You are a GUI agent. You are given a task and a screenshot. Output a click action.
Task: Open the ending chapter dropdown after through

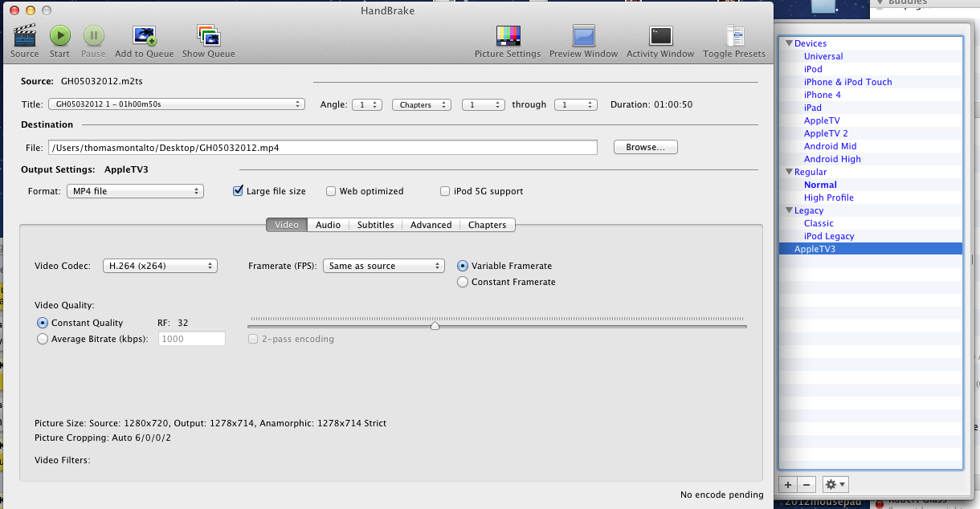575,104
